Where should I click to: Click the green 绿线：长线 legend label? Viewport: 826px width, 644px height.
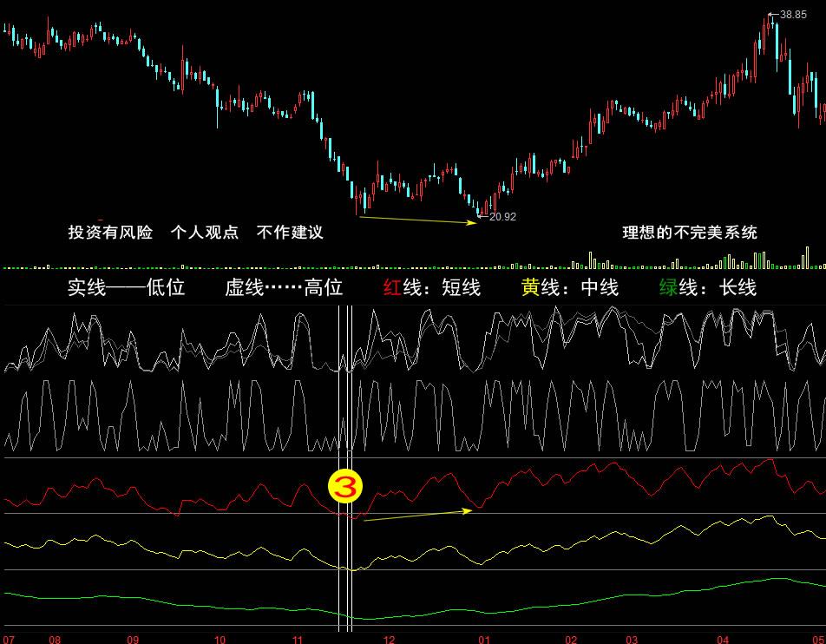tap(708, 288)
